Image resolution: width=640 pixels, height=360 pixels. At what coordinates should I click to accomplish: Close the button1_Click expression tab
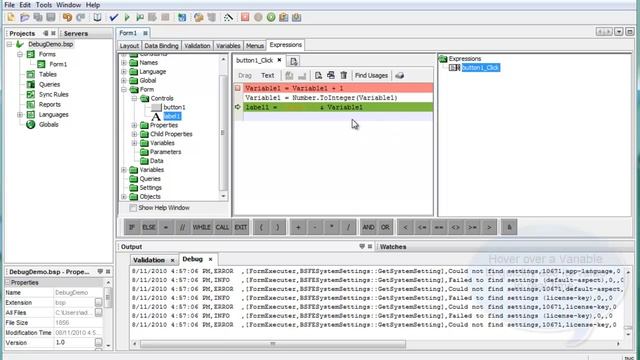click(280, 60)
